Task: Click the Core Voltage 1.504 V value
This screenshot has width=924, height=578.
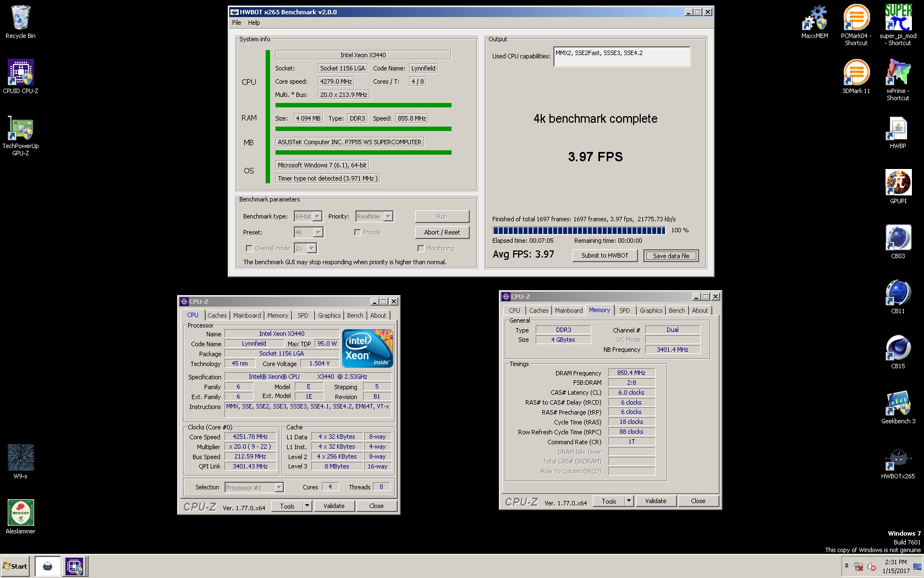Action: 320,363
